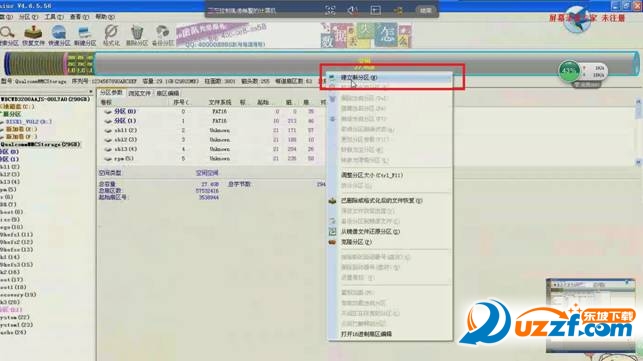Open the 查看 (View) menu

(79, 17)
